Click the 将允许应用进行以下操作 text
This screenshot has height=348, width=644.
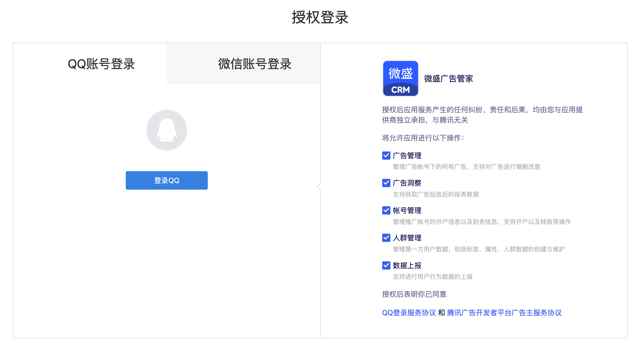[423, 138]
